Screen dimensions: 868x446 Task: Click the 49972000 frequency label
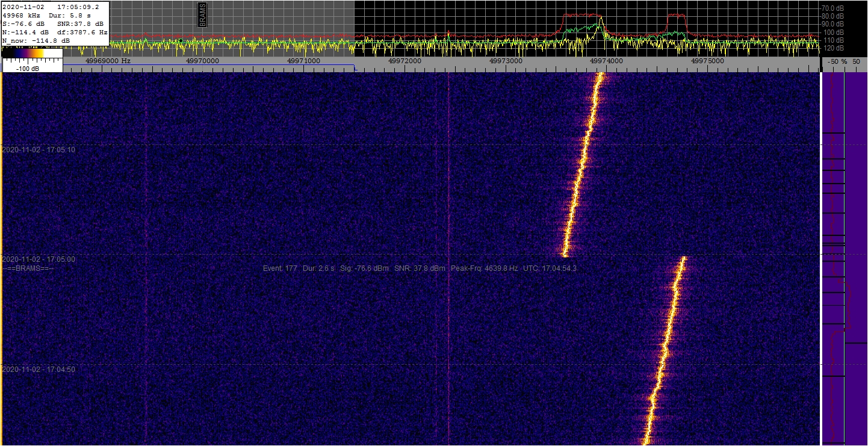click(x=405, y=61)
